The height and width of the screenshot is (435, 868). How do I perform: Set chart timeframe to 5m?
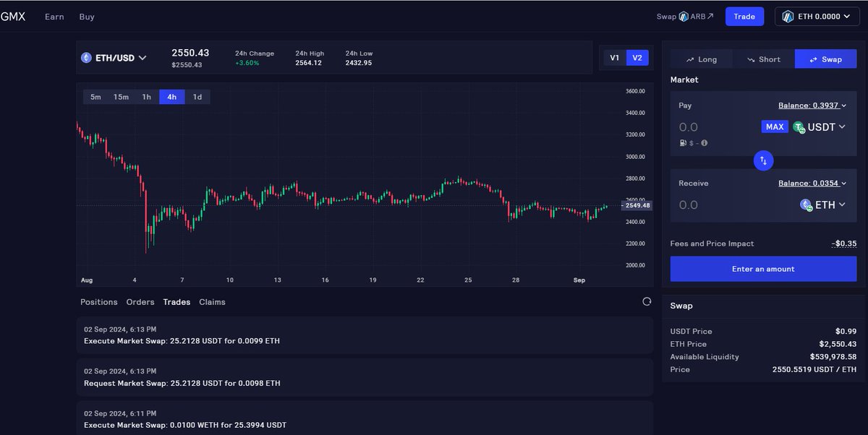pyautogui.click(x=95, y=97)
